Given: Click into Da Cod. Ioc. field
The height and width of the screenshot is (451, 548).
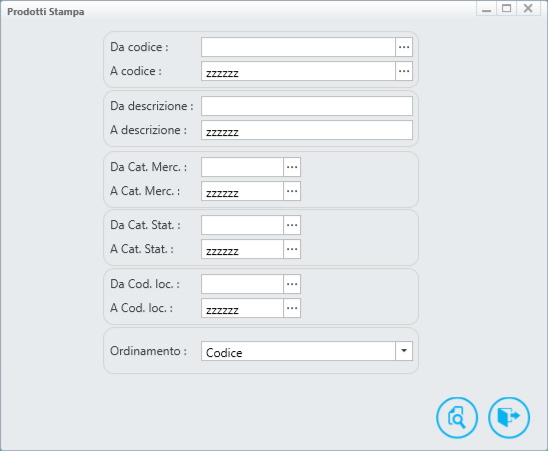Looking at the screenshot, I should (x=242, y=284).
